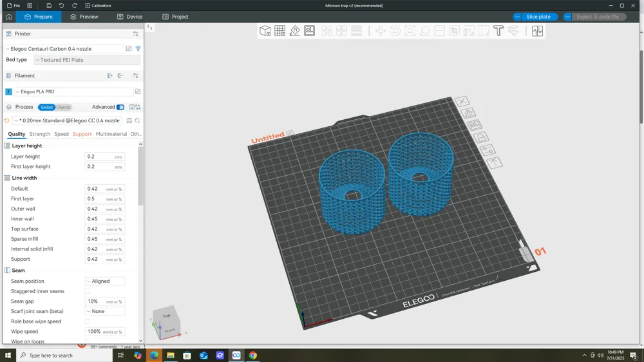Open the Support settings tab

[x=82, y=134]
